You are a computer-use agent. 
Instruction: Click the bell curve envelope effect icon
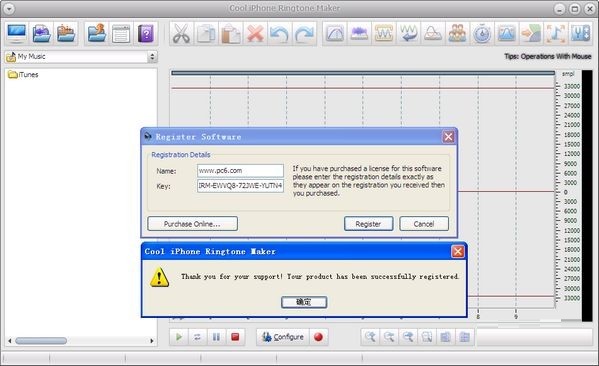(x=433, y=34)
